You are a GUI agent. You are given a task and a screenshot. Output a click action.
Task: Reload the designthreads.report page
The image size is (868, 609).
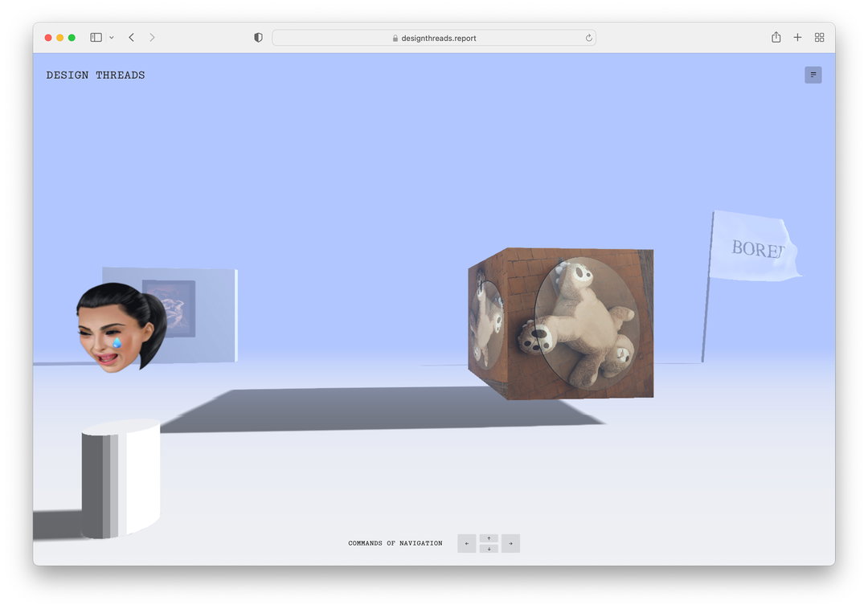click(588, 38)
